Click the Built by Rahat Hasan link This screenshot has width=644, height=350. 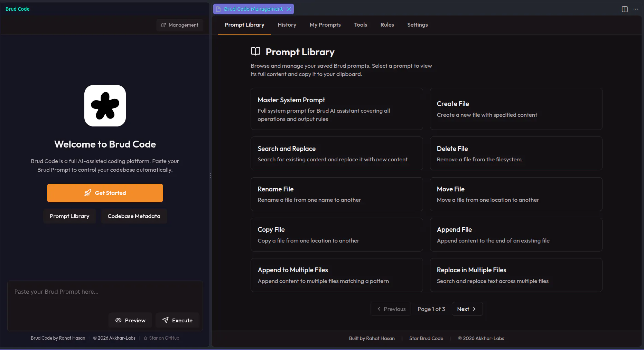tap(372, 338)
